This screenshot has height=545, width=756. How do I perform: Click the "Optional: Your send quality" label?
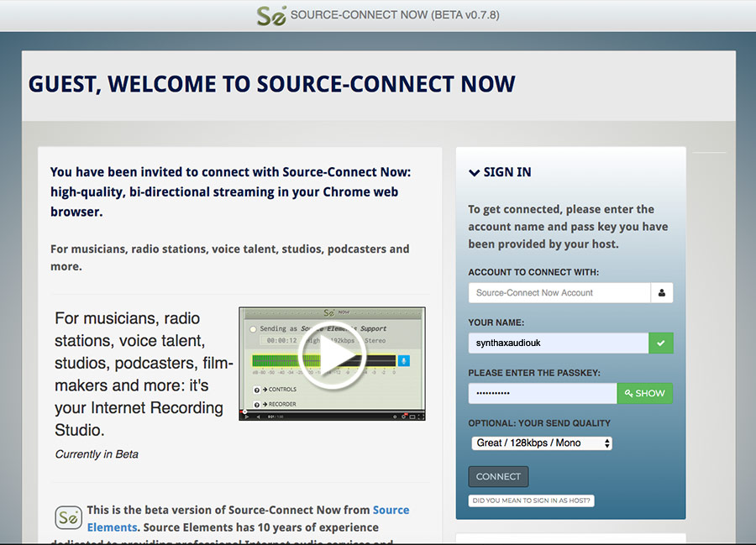point(539,423)
